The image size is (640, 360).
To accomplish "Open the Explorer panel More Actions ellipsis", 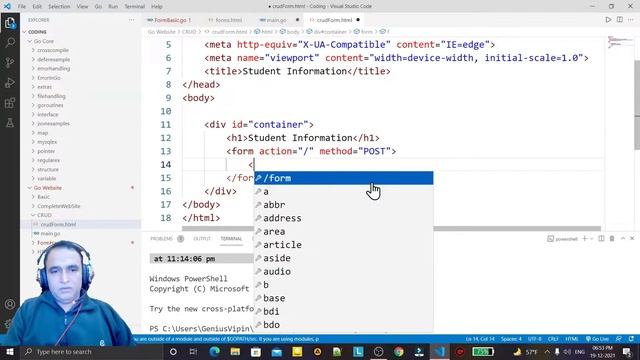I will click(x=131, y=20).
